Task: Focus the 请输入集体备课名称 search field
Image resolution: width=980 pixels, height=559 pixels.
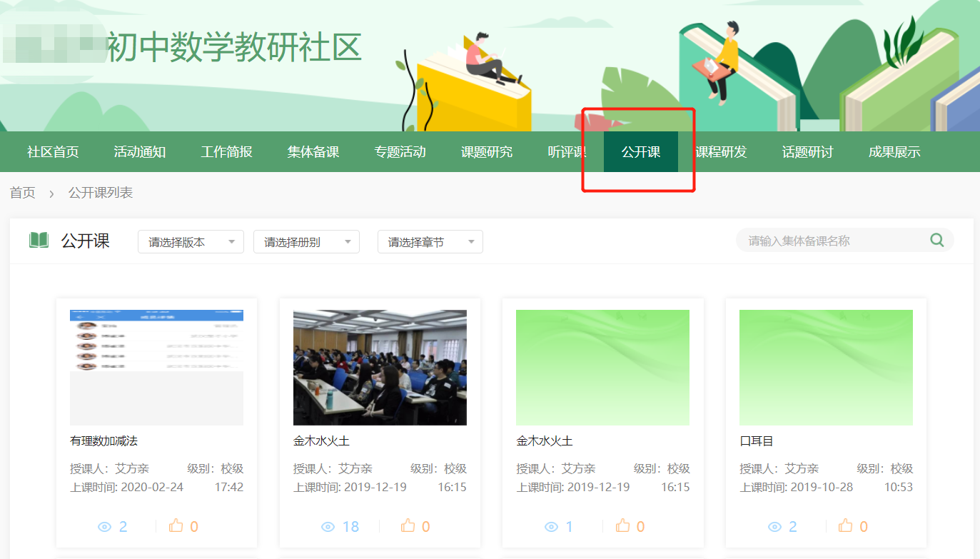Action: click(x=832, y=241)
